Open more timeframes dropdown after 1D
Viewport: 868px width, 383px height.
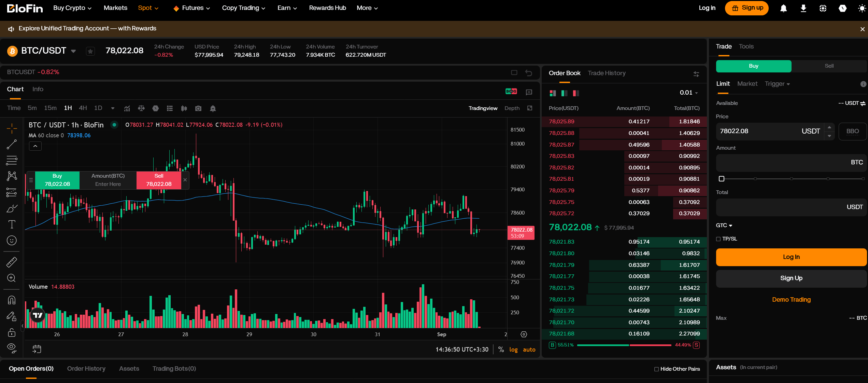point(113,108)
